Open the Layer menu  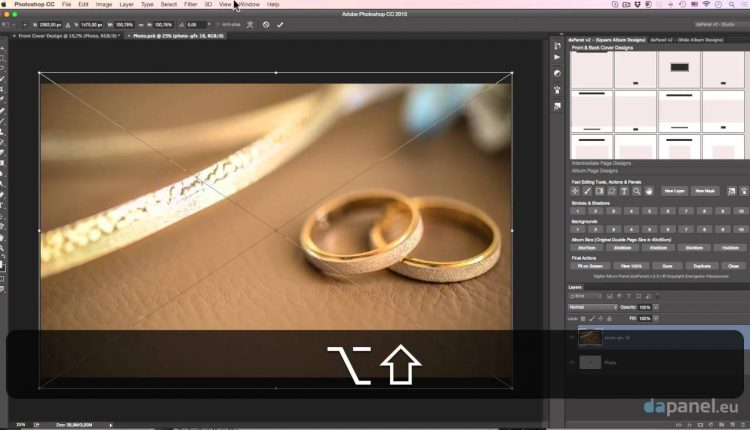(x=126, y=4)
